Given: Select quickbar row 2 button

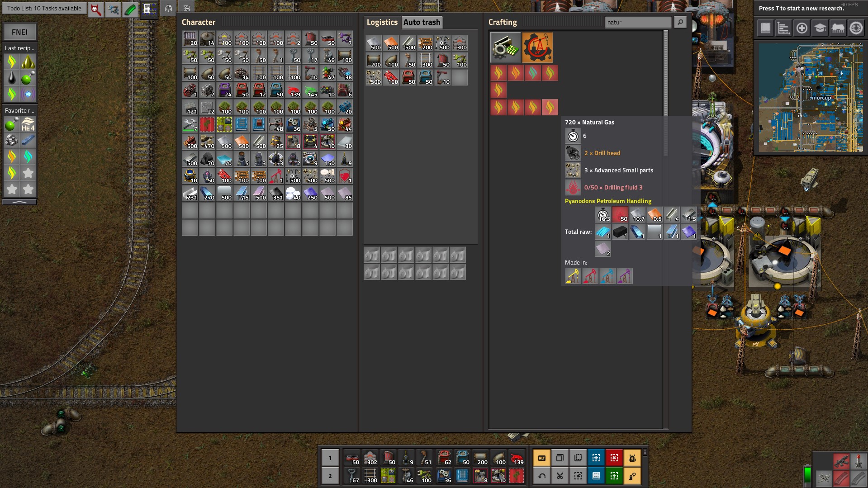Looking at the screenshot, I should tap(330, 476).
